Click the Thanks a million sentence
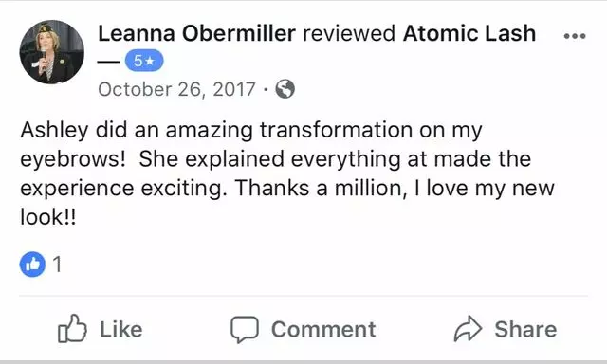 point(322,189)
